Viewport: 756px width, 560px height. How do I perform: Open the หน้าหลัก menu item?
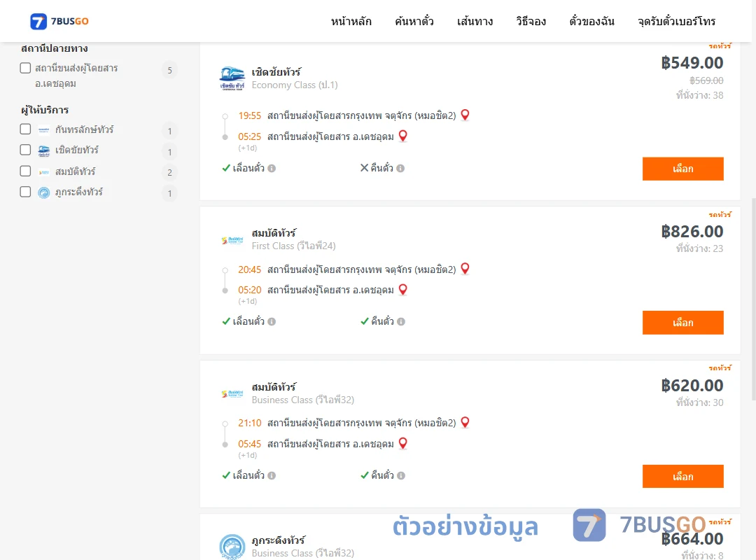[351, 21]
